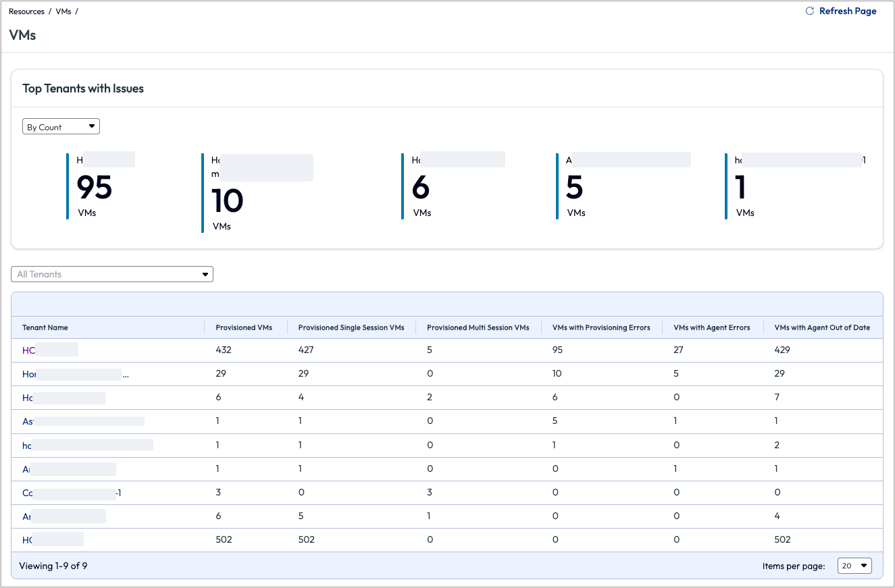The height and width of the screenshot is (588, 895).
Task: Sort by VMs with Agent Errors header
Action: 712,327
